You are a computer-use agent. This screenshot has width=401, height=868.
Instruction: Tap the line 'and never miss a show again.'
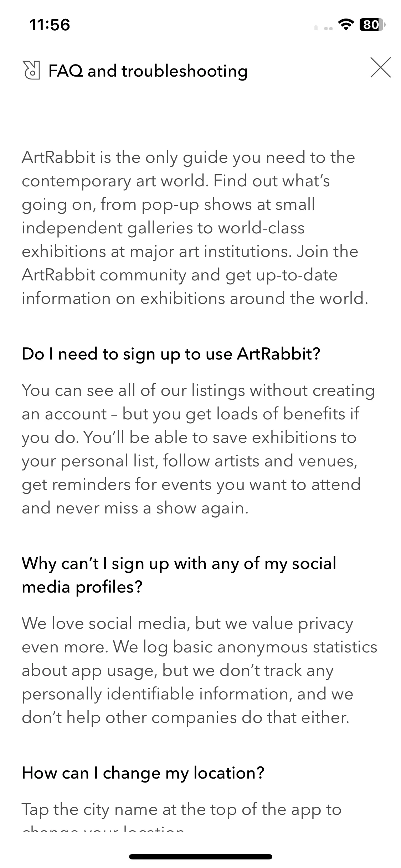(135, 508)
